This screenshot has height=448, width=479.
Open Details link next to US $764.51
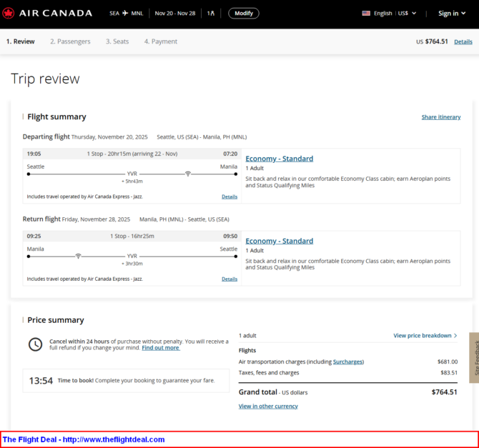[463, 42]
